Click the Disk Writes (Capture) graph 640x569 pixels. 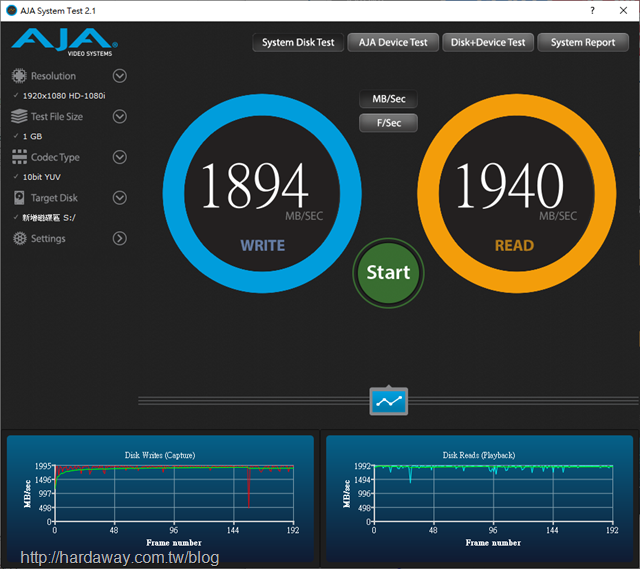[160, 499]
